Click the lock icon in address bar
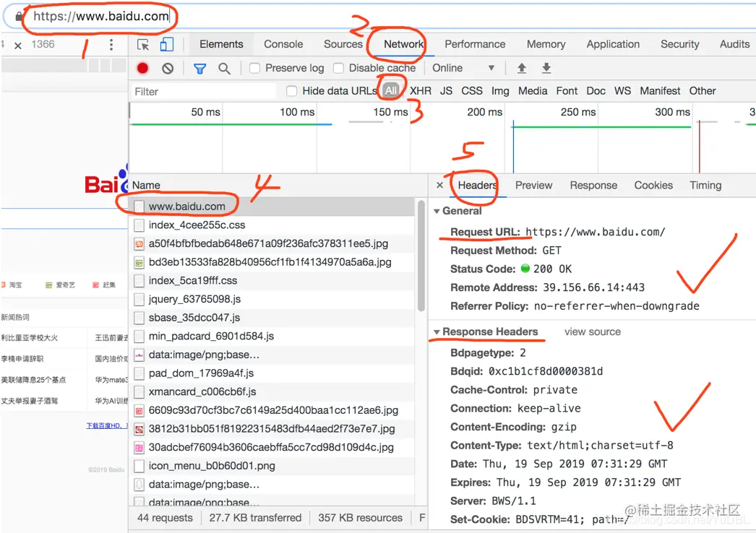 pos(18,17)
